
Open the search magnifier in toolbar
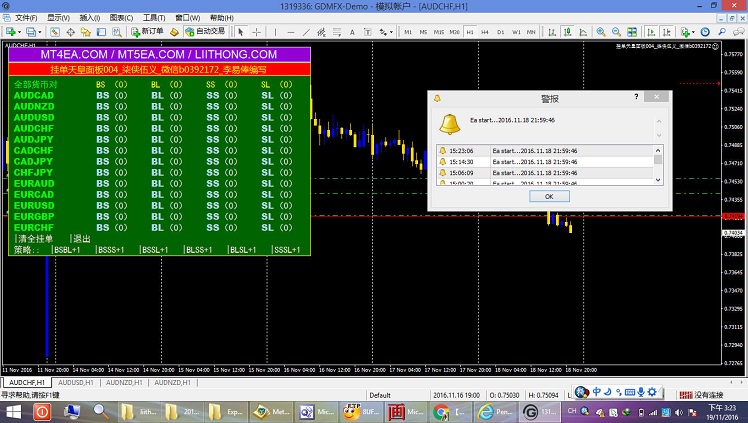pos(722,31)
